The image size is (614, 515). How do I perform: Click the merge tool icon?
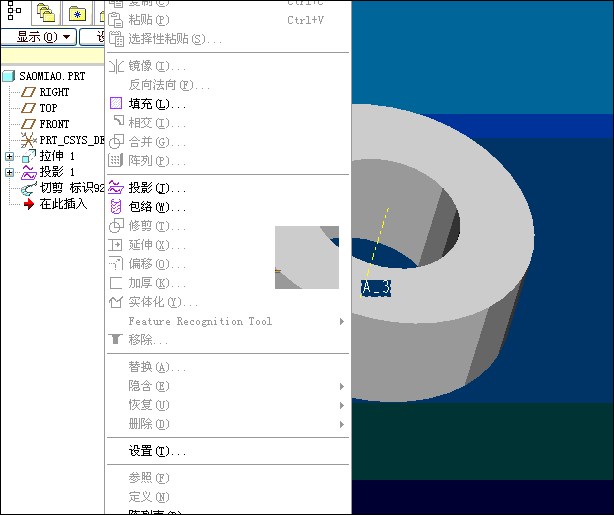point(116,141)
